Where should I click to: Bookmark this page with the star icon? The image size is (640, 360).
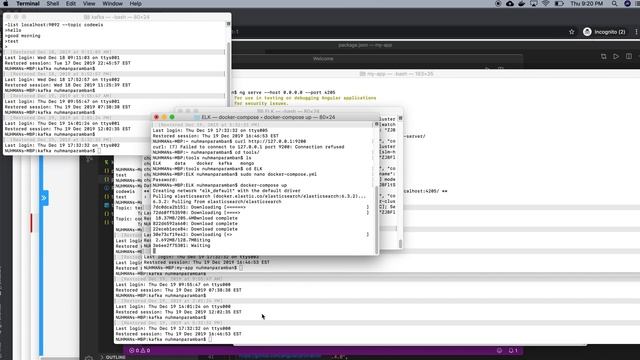(x=571, y=32)
